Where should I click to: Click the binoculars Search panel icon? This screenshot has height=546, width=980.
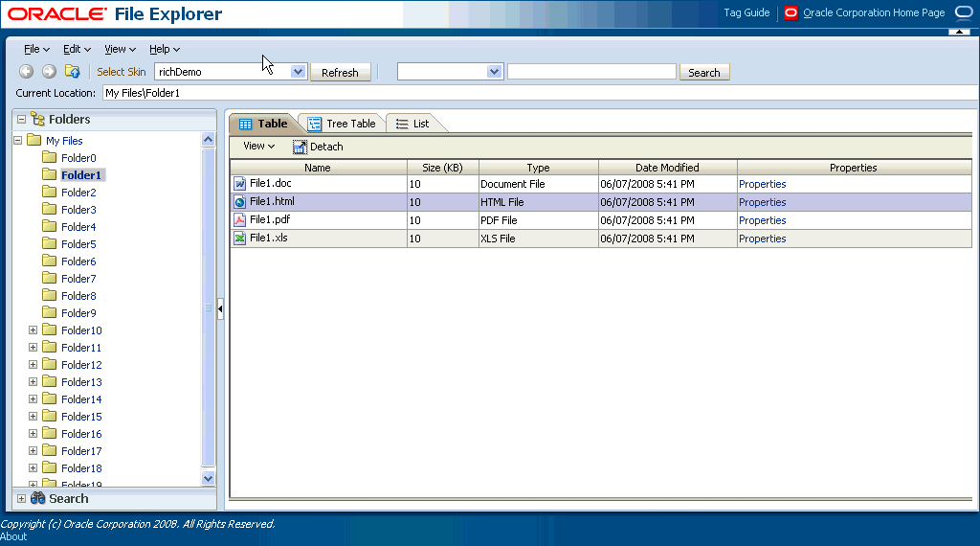[x=38, y=498]
